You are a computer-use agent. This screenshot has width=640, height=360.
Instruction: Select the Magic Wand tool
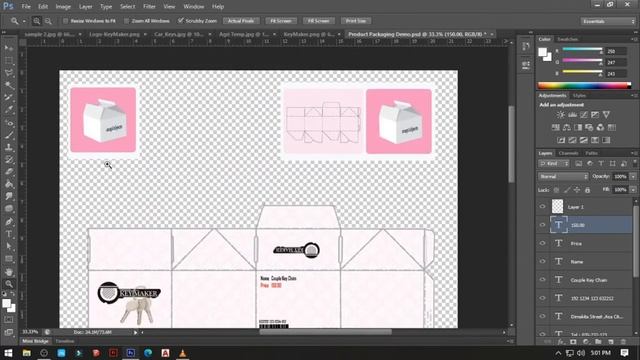9,85
